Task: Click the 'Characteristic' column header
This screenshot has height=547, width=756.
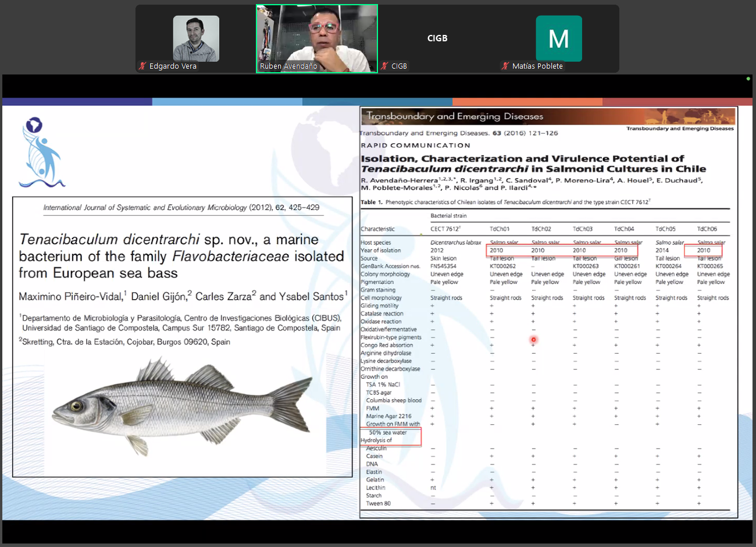Action: [x=377, y=229]
